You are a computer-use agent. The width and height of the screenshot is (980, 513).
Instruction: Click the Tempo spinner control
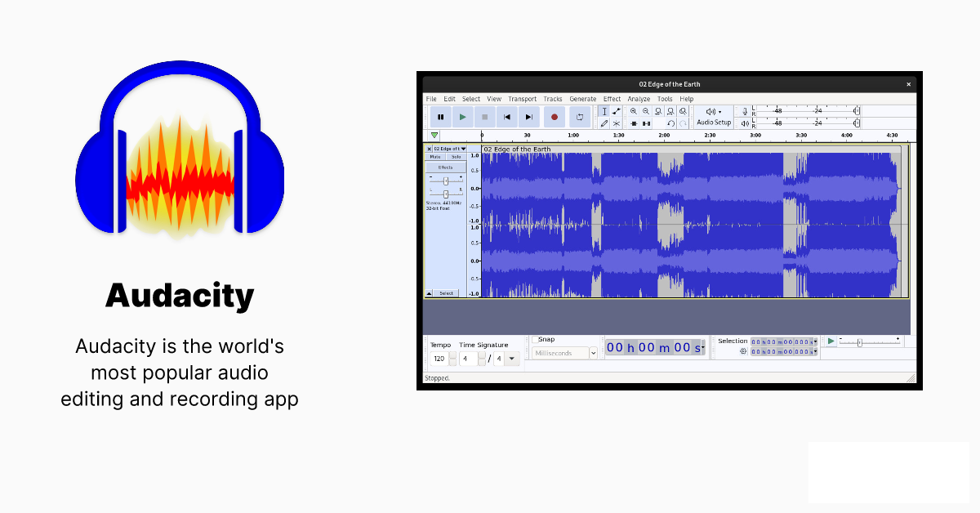tap(453, 359)
